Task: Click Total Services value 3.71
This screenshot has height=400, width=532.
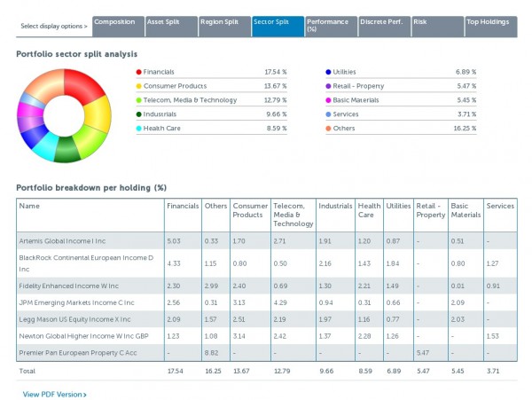Action: (x=493, y=371)
